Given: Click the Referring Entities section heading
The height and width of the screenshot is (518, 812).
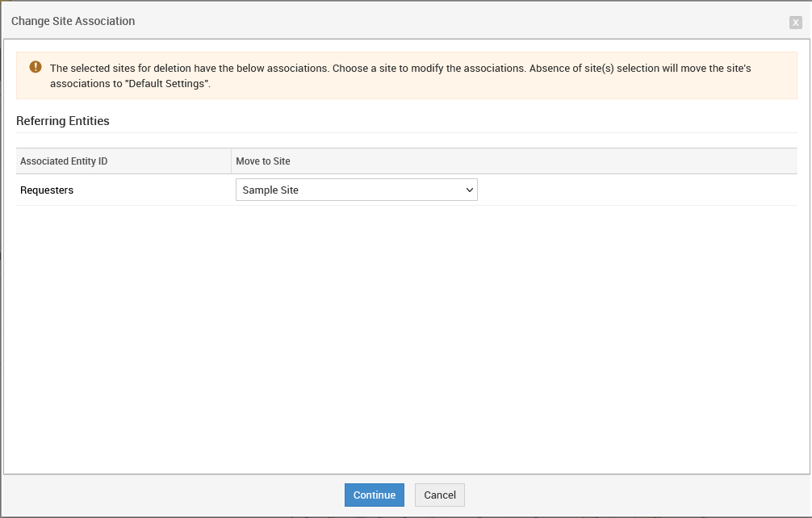Looking at the screenshot, I should point(63,121).
